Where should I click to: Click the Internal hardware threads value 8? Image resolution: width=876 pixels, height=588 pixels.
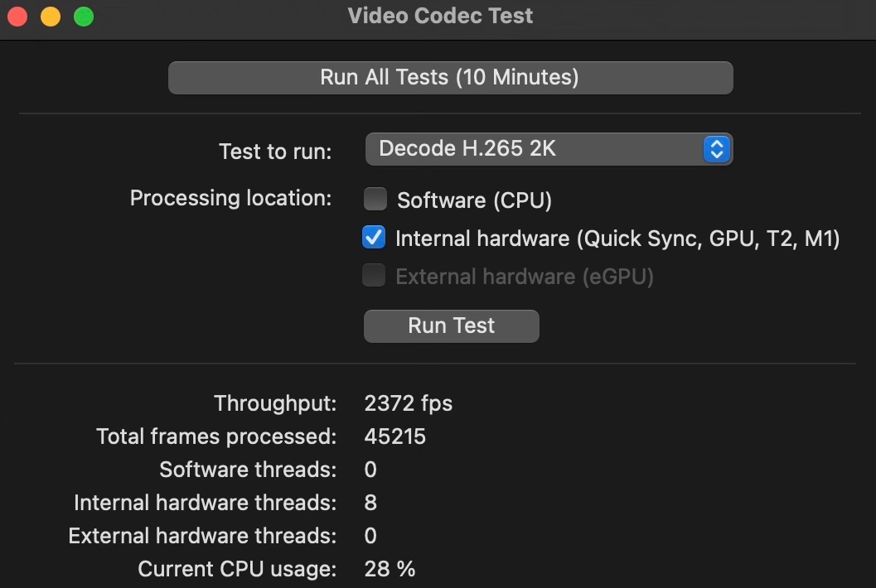(x=370, y=503)
